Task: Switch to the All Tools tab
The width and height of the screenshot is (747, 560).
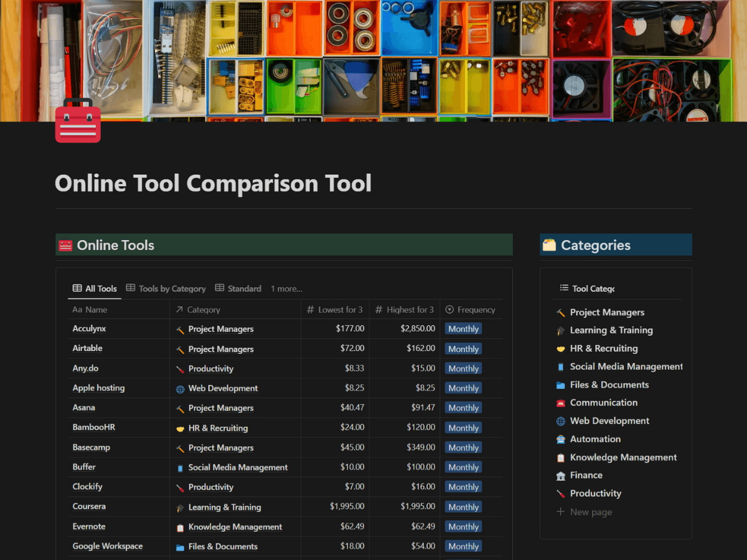Action: [95, 288]
